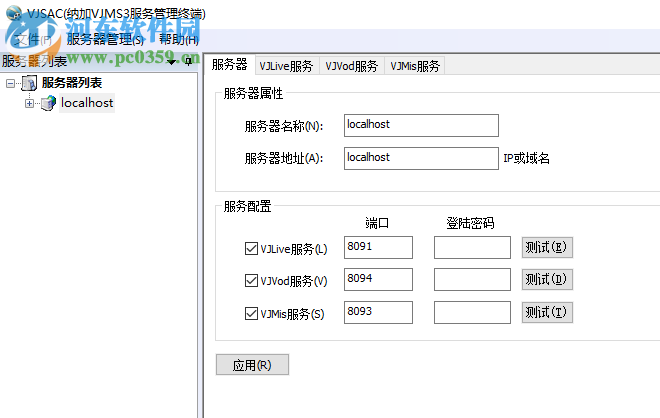The height and width of the screenshot is (418, 660).
Task: Select the 服务器列表 root tree item
Action: (x=72, y=83)
